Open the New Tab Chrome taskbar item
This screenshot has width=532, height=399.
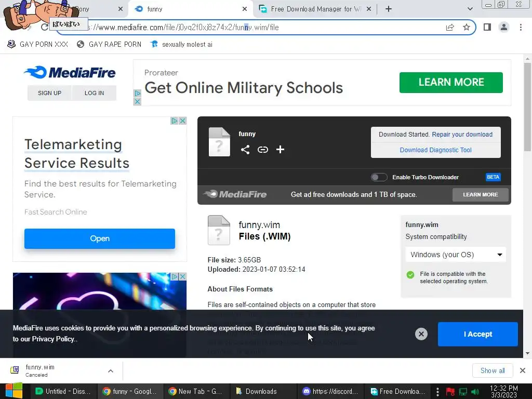(197, 392)
